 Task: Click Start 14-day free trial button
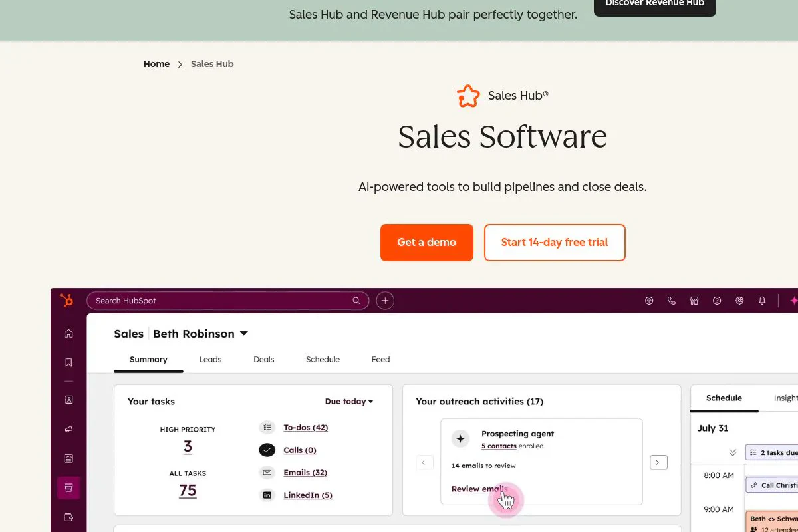click(555, 243)
